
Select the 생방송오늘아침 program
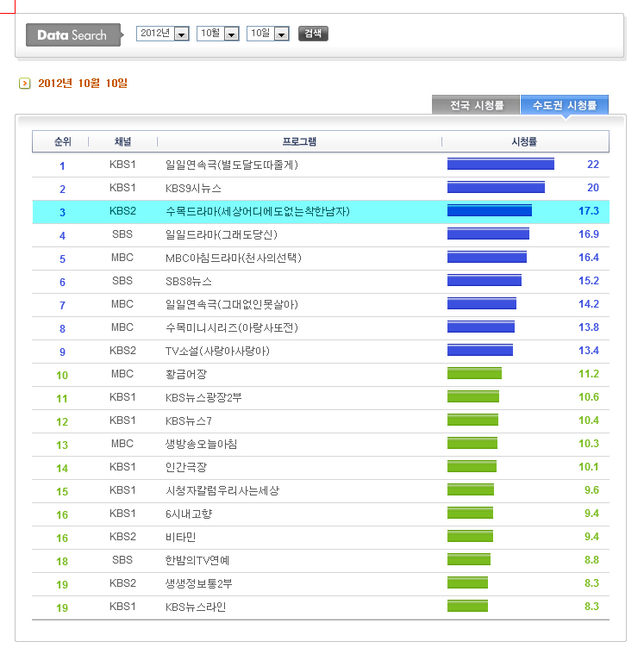pyautogui.click(x=201, y=444)
